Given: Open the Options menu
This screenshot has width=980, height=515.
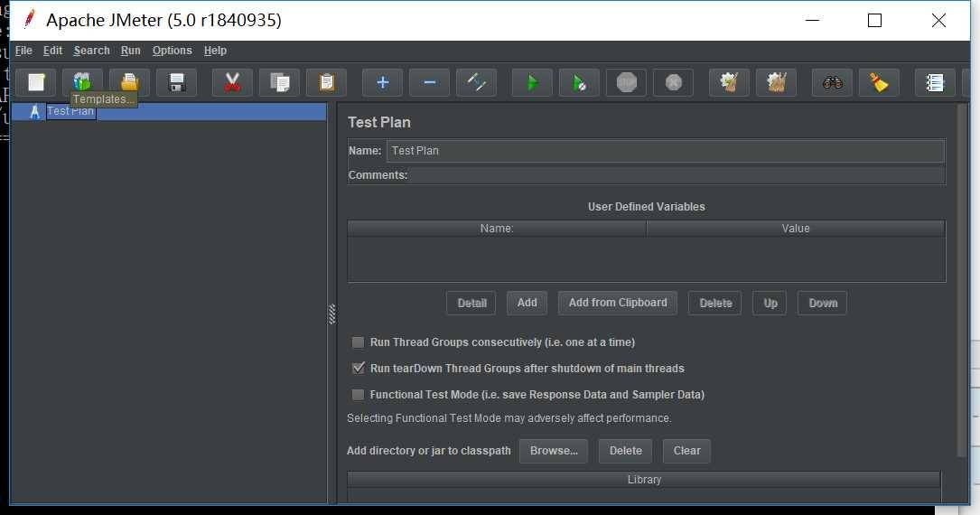Looking at the screenshot, I should point(172,51).
